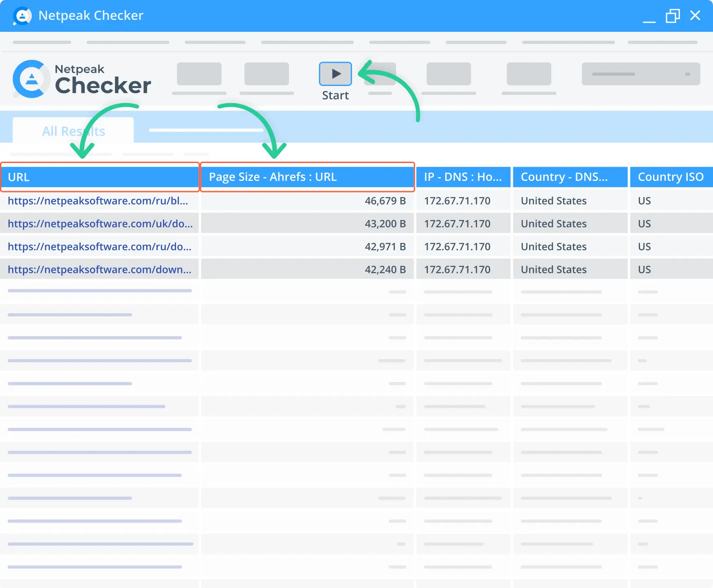
Task: Select the 42,971 B page size cell
Action: (308, 246)
